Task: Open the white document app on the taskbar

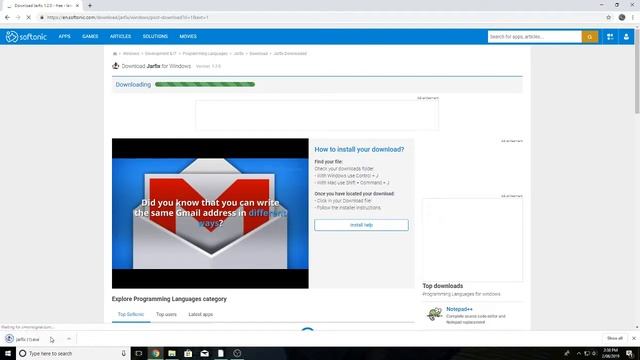Action: coord(221,353)
